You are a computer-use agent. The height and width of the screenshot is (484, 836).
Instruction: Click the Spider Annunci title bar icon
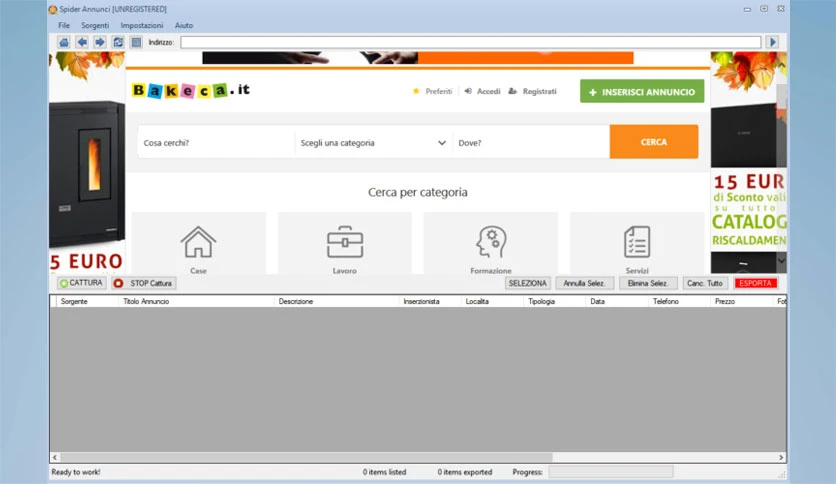[x=53, y=9]
